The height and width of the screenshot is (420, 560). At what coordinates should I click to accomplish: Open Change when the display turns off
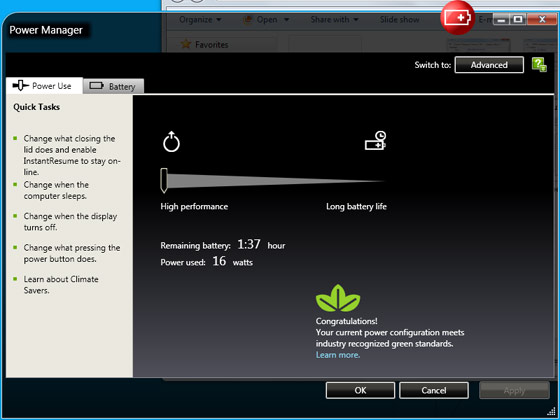[x=70, y=222]
